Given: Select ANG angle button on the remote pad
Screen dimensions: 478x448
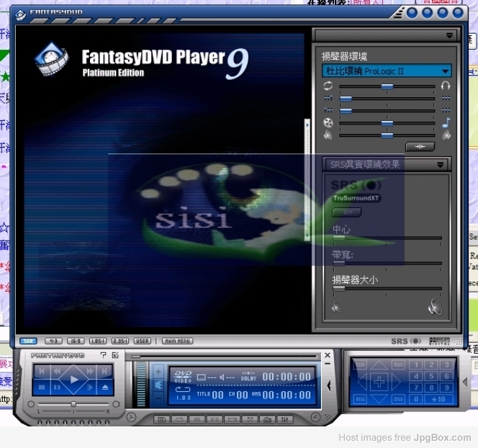Looking at the screenshot, I should pos(360,399).
